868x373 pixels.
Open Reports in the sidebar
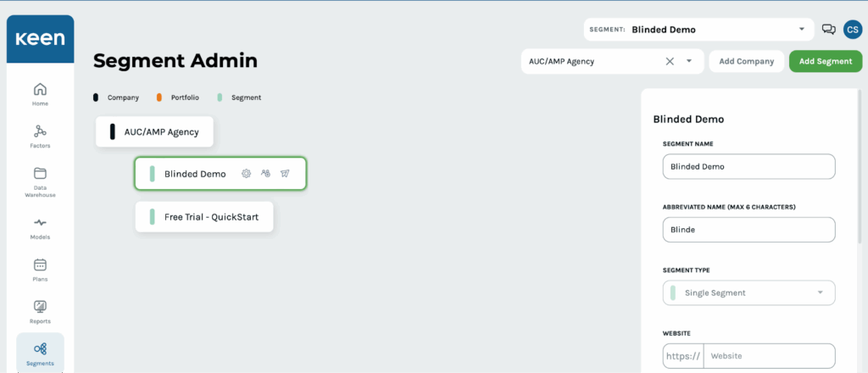tap(40, 307)
